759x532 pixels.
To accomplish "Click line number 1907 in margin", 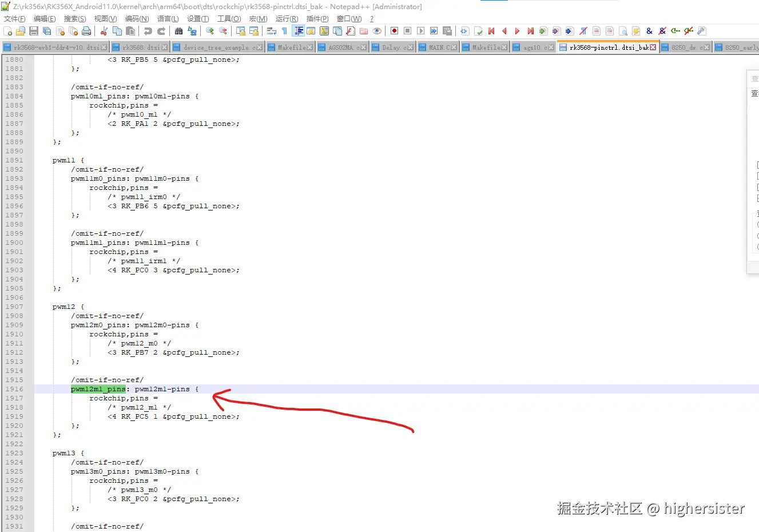I will coord(15,307).
